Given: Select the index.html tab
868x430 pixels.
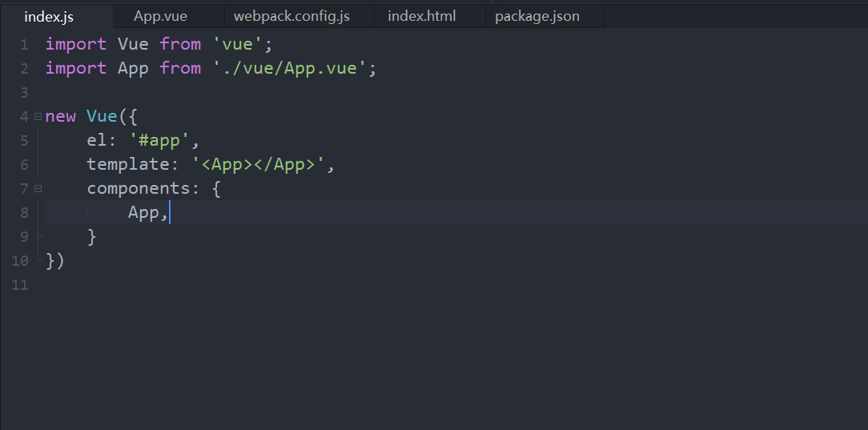Looking at the screenshot, I should pos(422,17).
